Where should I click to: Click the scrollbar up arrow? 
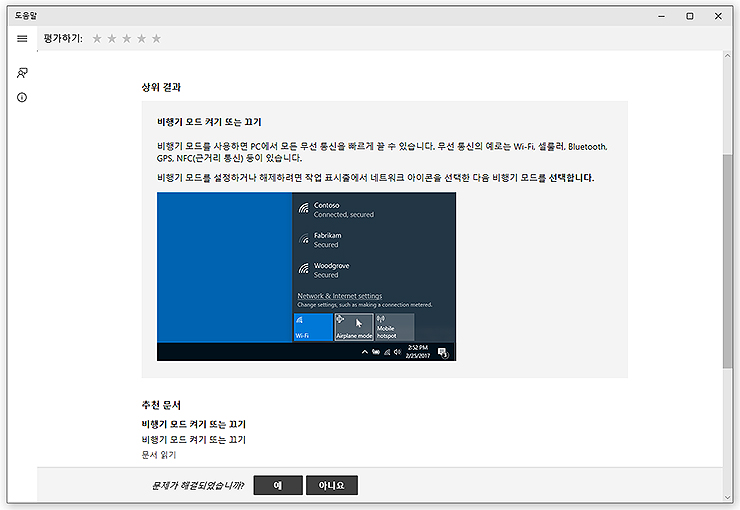point(727,56)
